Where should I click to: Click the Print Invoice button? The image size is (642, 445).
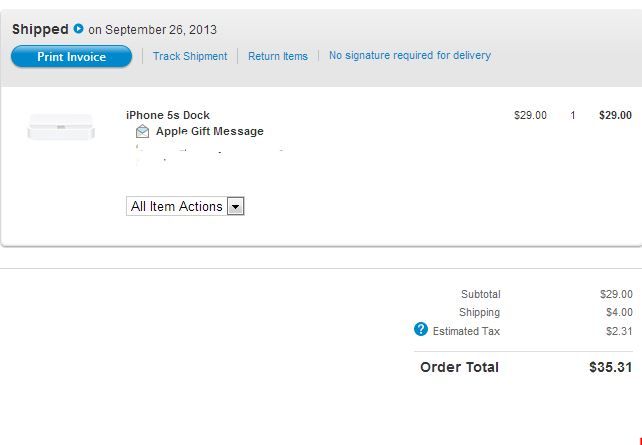[71, 56]
